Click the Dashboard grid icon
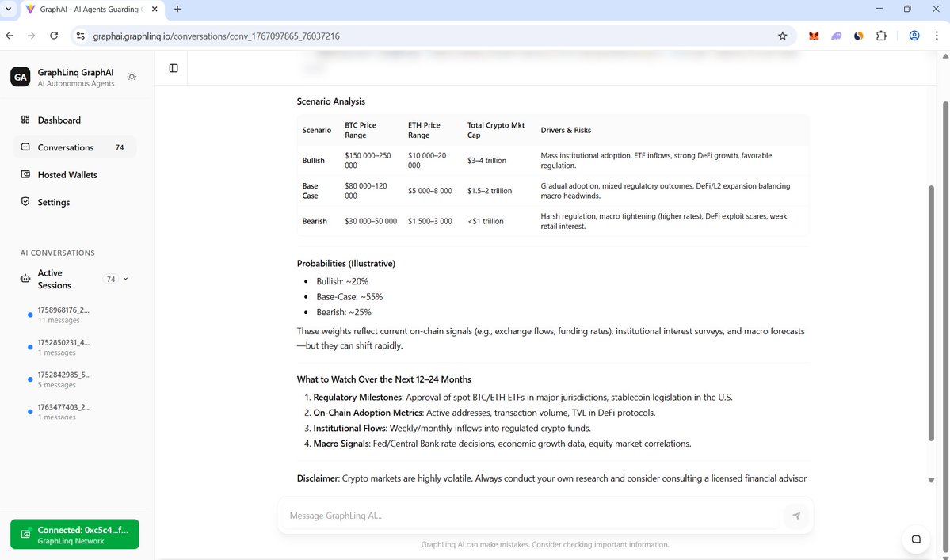The height and width of the screenshot is (560, 950). [x=25, y=120]
